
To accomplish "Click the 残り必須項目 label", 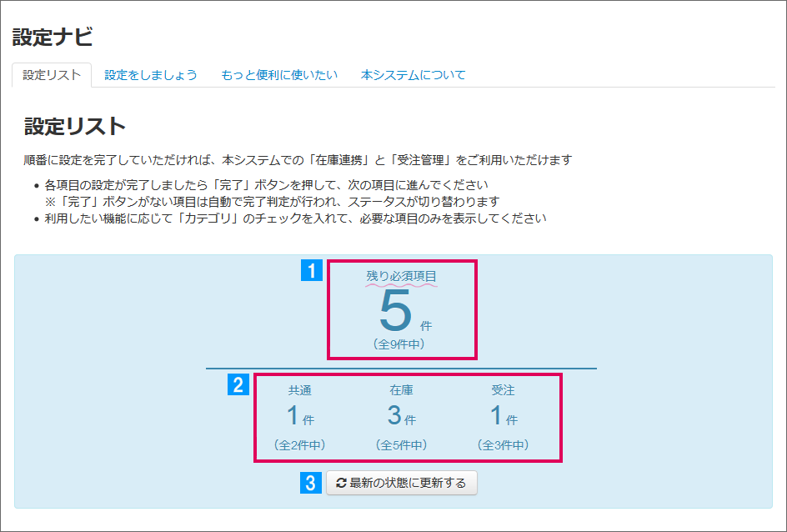I will click(402, 276).
